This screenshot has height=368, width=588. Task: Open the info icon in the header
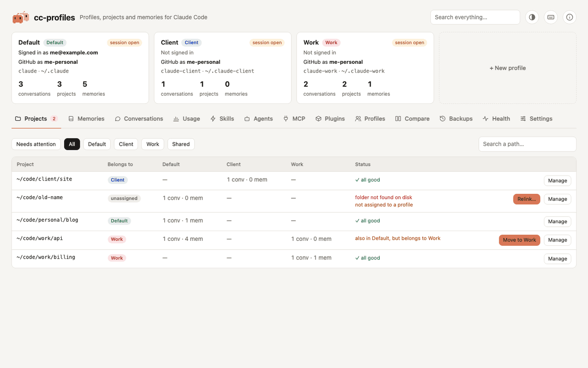(x=569, y=17)
